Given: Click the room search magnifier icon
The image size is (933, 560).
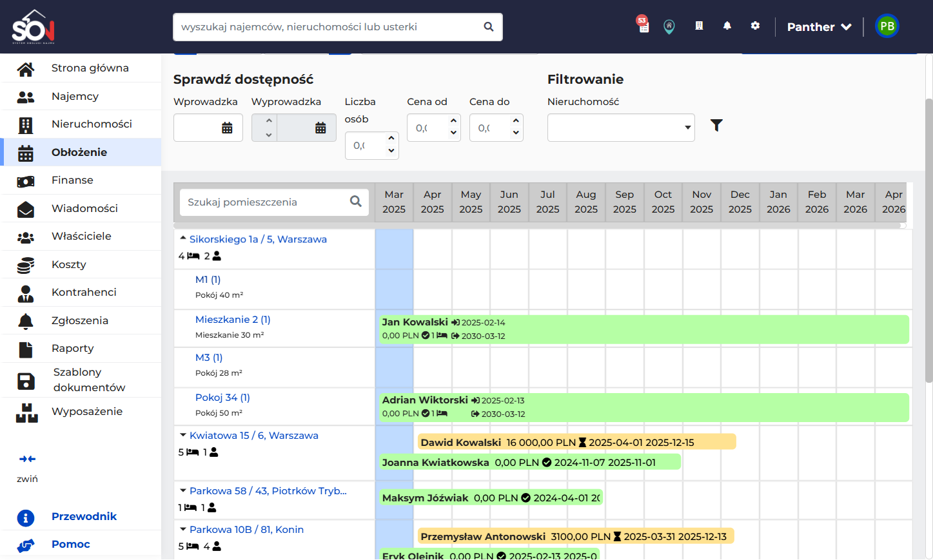Looking at the screenshot, I should [356, 202].
